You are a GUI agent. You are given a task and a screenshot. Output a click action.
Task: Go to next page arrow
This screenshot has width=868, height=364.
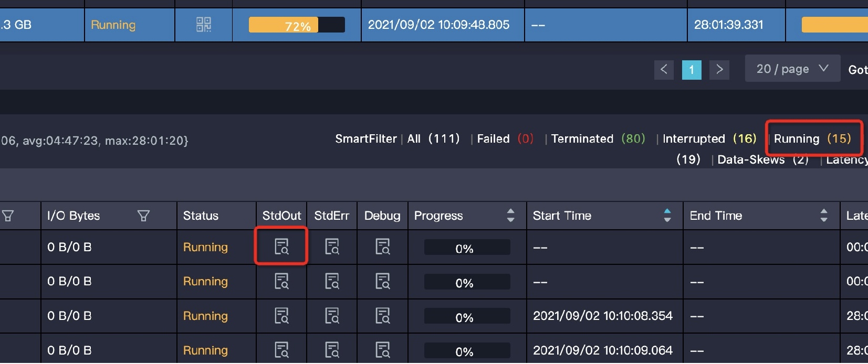pos(719,70)
